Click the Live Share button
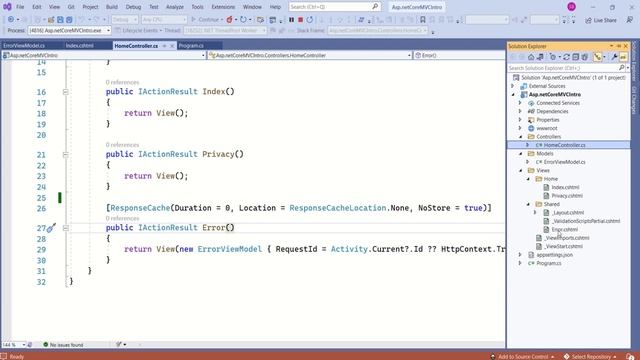The height and width of the screenshot is (360, 640). tap(601, 20)
